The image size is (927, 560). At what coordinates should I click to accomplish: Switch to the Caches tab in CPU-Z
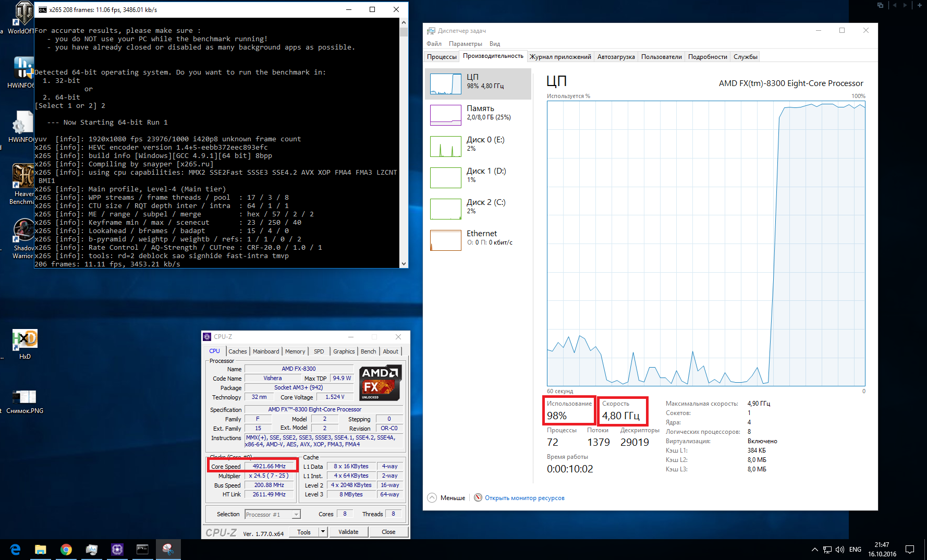tap(237, 351)
